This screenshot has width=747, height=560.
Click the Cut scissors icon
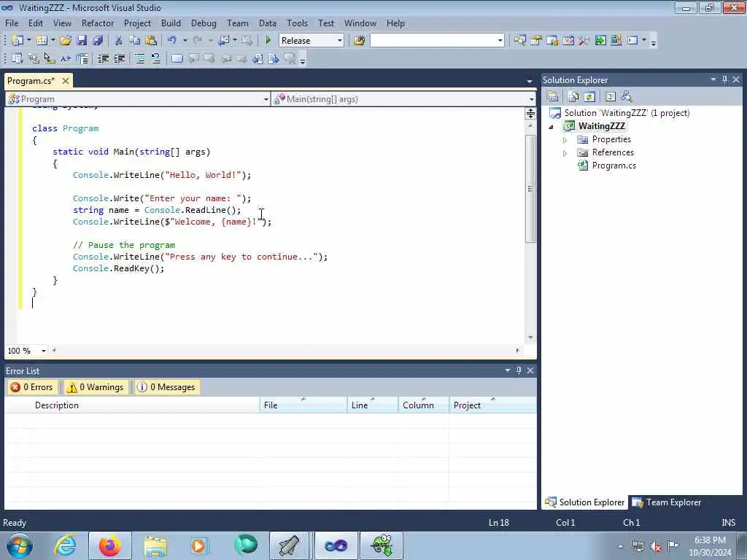118,41
